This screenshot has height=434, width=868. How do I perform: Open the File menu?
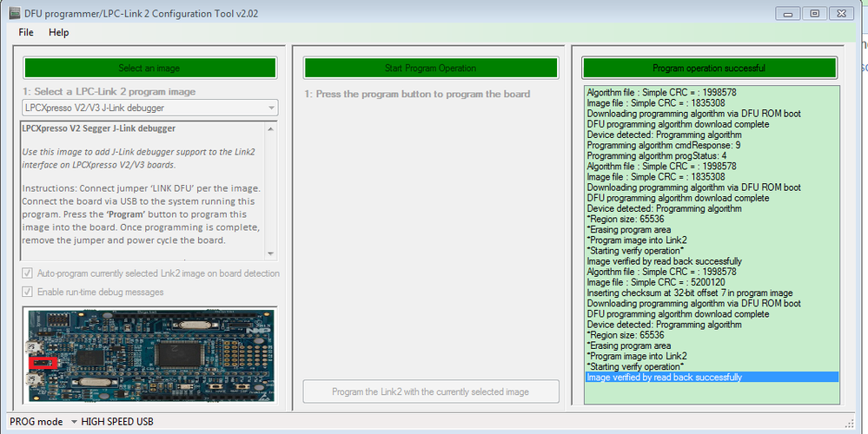[26, 33]
